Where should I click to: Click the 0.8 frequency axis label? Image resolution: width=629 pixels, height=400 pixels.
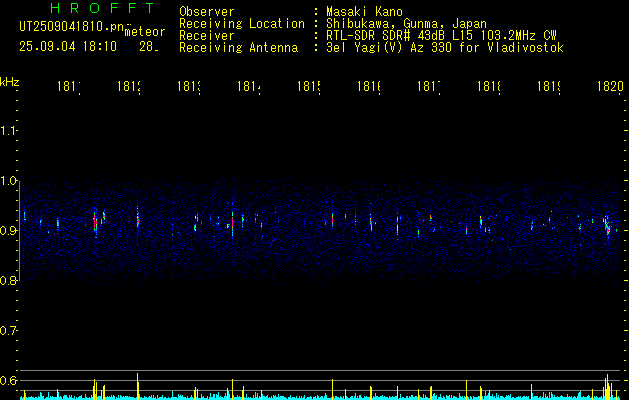coord(9,280)
